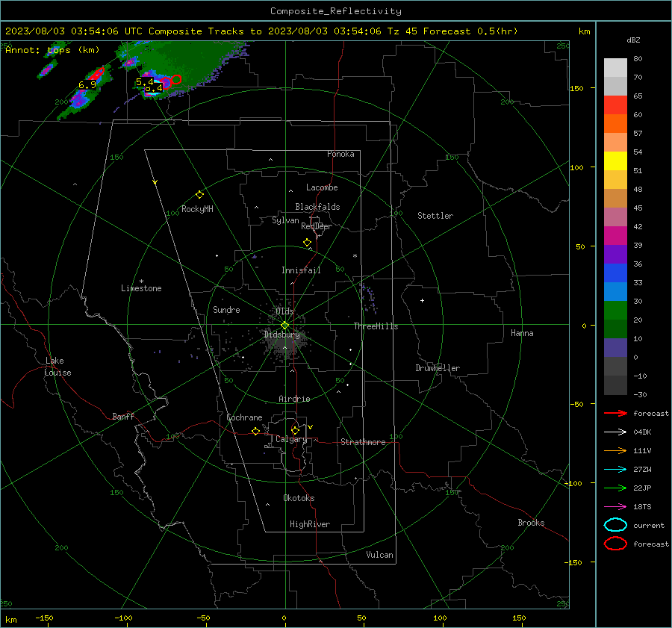The width and height of the screenshot is (672, 628).
Task: Click the yellow diamond marker under Cochrane
Action: [x=255, y=431]
